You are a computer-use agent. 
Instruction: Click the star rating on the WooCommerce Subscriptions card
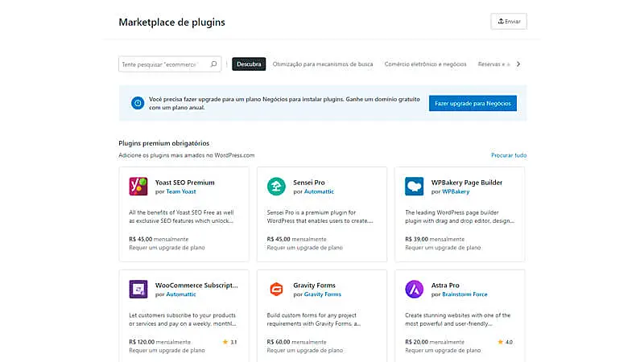229,342
